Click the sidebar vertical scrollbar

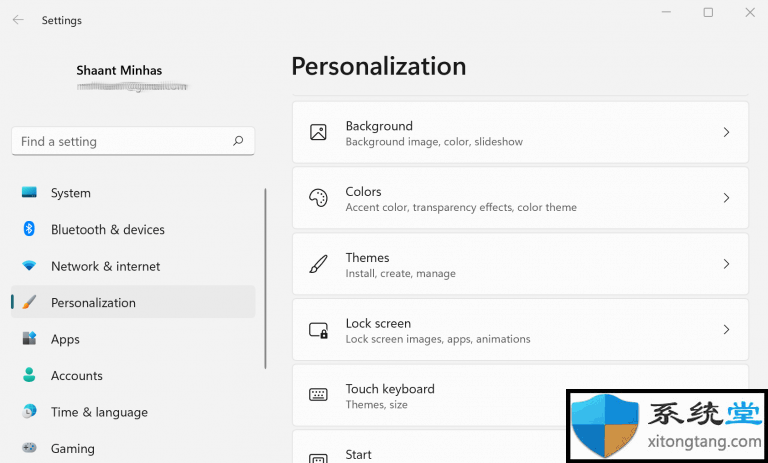coord(265,278)
